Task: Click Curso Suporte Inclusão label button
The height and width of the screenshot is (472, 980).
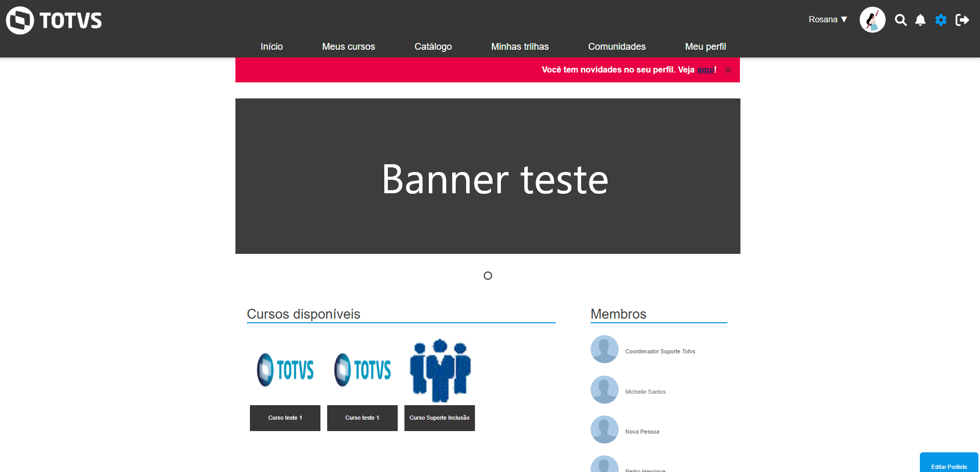Action: [x=440, y=418]
